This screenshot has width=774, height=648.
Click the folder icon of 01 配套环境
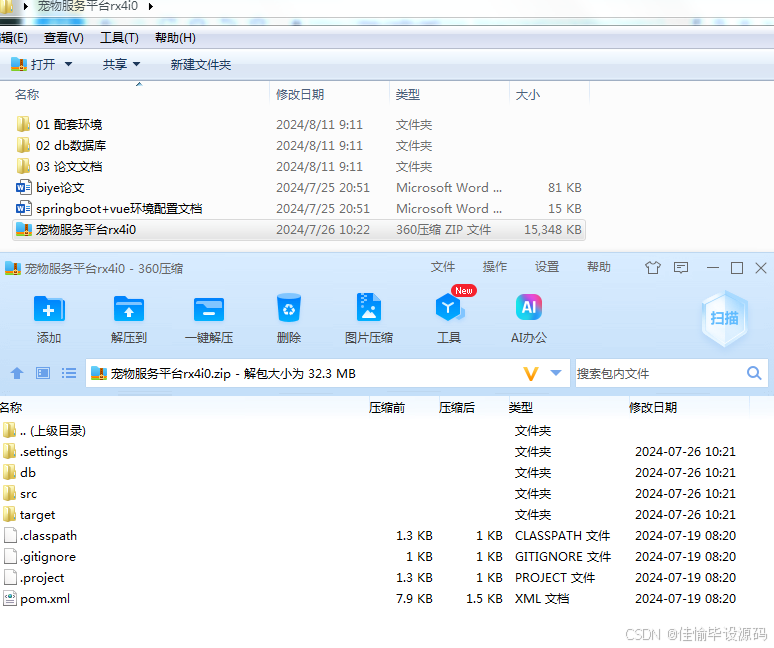23,124
